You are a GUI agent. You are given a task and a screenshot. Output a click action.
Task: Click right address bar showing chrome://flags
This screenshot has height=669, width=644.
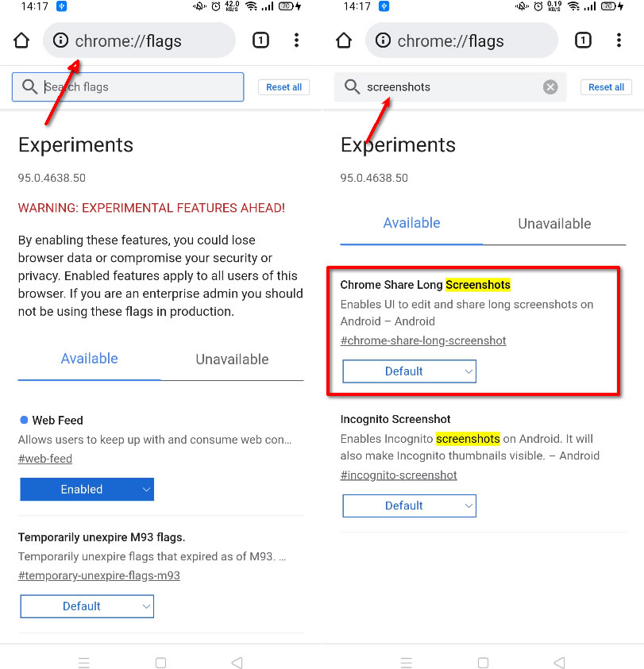pyautogui.click(x=461, y=40)
